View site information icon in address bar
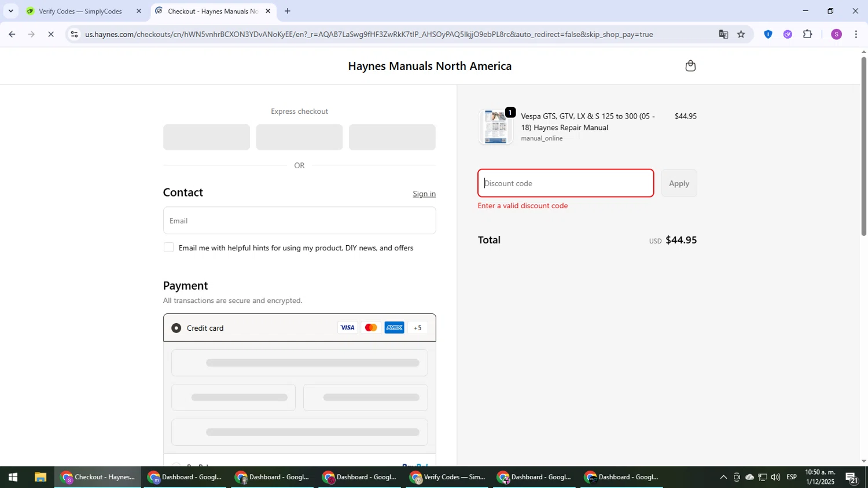The image size is (868, 488). pos(74,35)
